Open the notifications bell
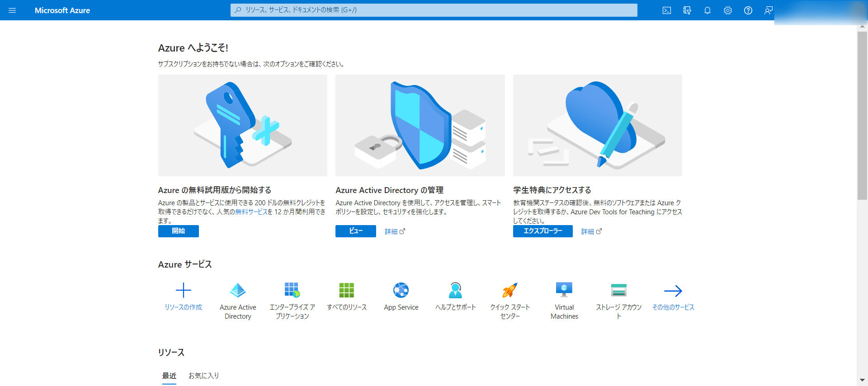 (708, 10)
